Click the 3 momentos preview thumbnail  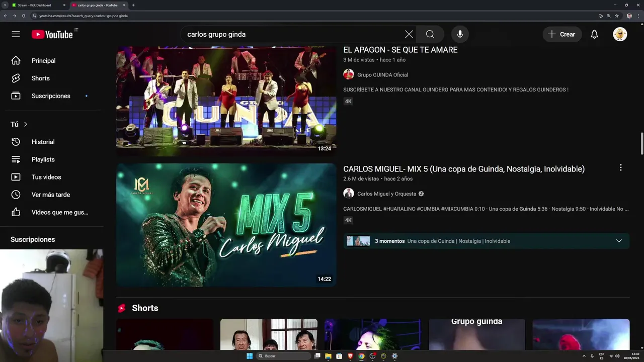[358, 241]
